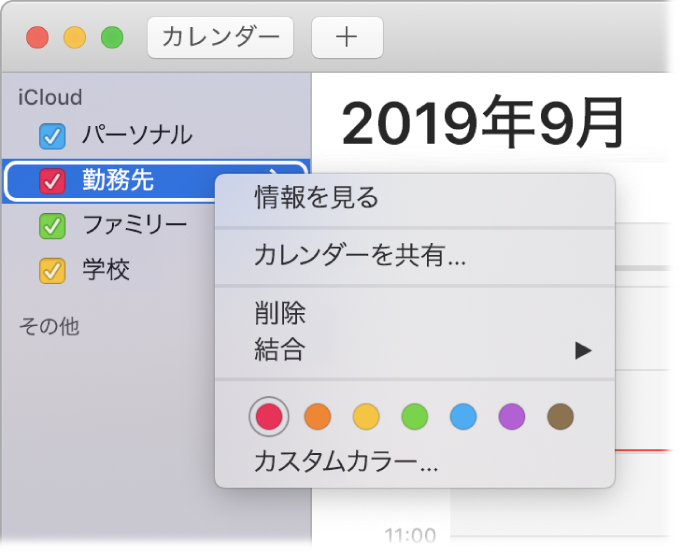Expand the 結合 submenu arrow
The width and height of the screenshot is (686, 556).
(x=583, y=350)
